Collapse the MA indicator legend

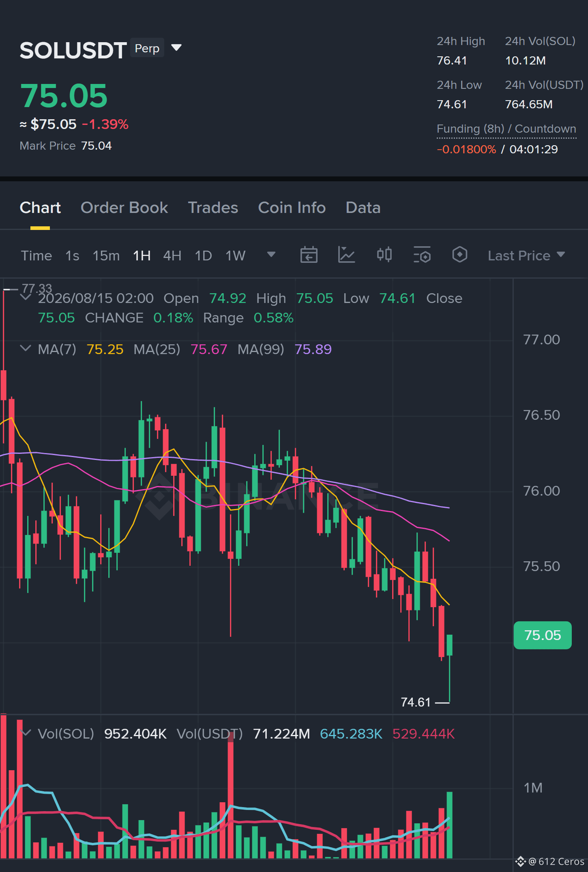pos(26,348)
